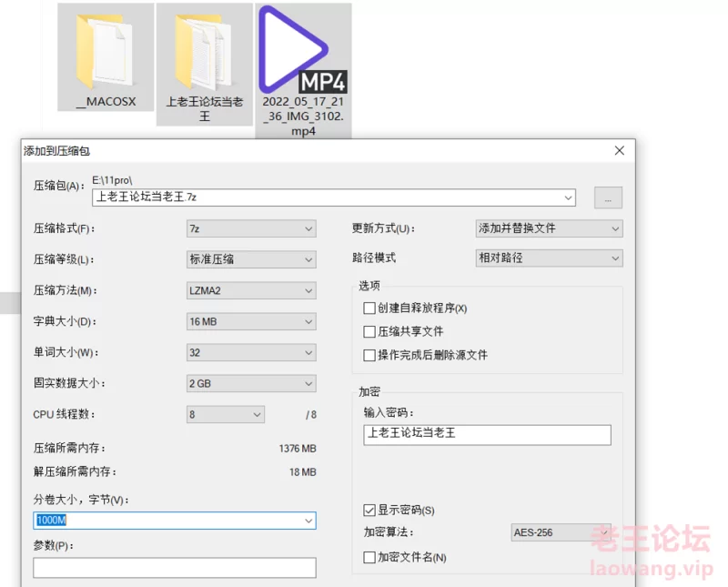Viewport: 728px width, 587px height.
Task: Click the 参数 text input field
Action: [x=175, y=568]
